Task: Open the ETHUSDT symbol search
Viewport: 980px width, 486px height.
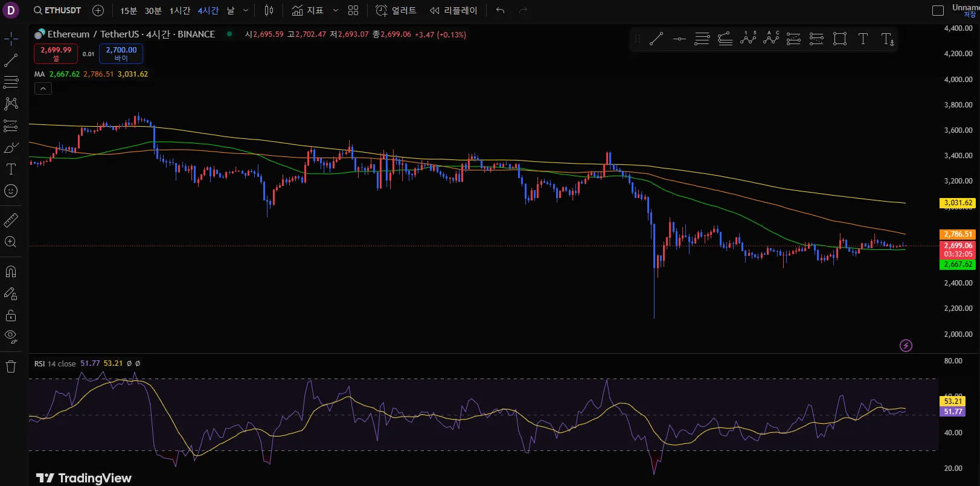Action: (x=57, y=10)
